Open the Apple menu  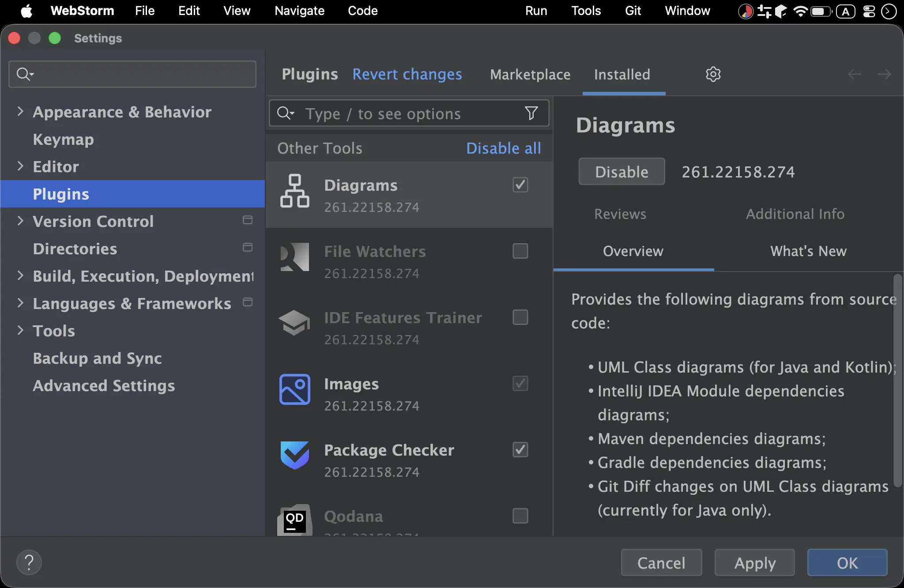tap(26, 11)
